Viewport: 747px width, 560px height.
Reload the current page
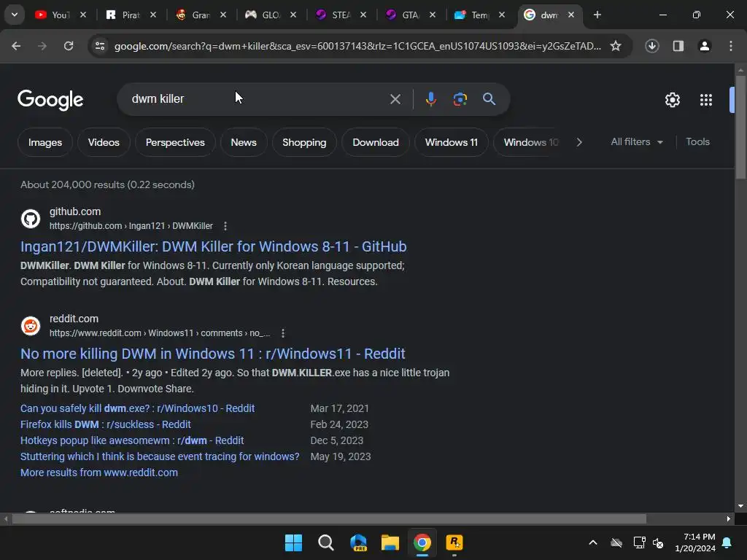[x=69, y=46]
